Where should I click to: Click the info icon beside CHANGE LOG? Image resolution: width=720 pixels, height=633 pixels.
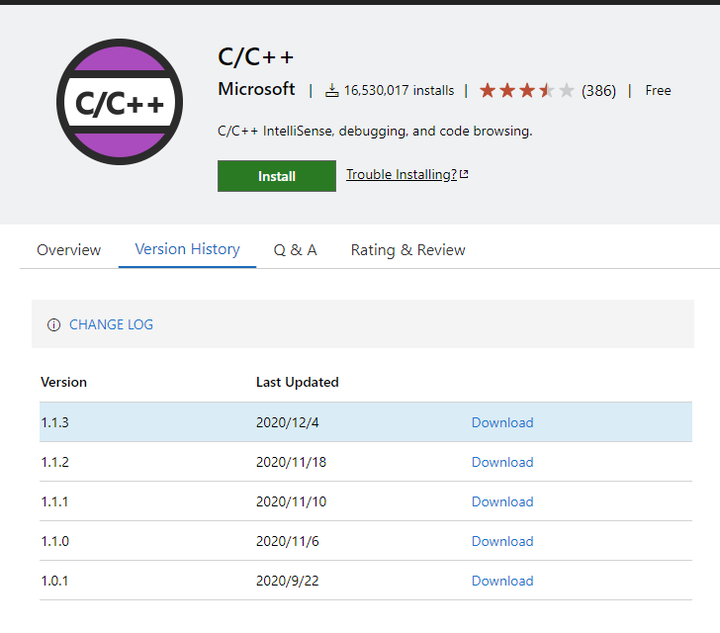(x=54, y=325)
